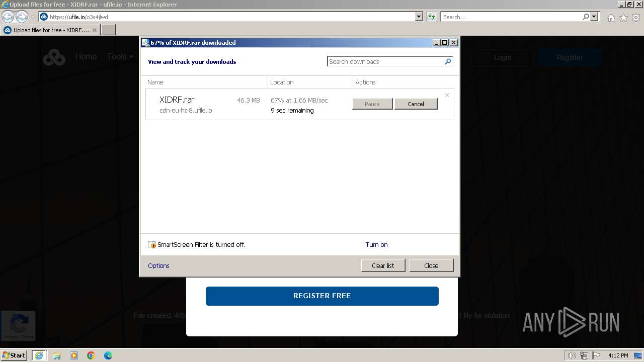Click the ufile.io logo on the page
Viewport: 644px width, 362px height.
click(54, 57)
